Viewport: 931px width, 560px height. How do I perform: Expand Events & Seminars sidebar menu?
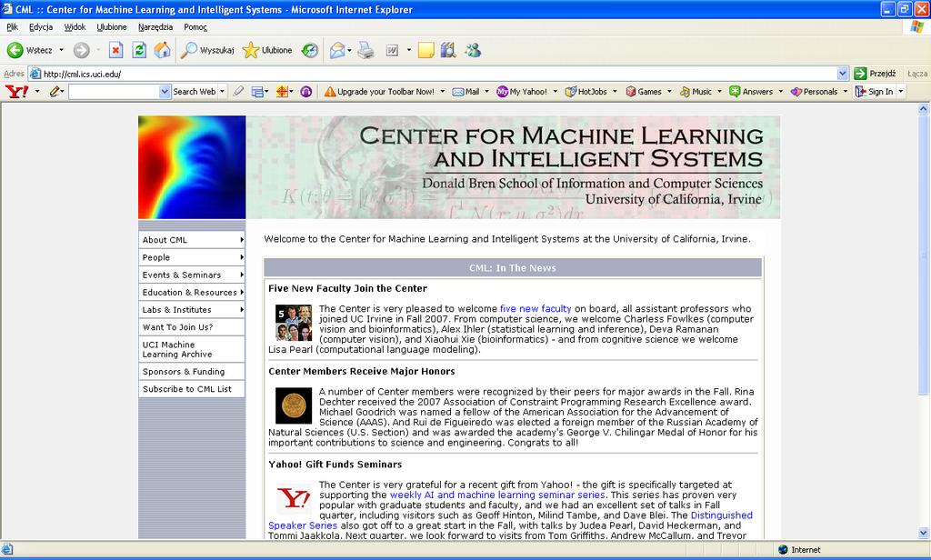coord(191,275)
